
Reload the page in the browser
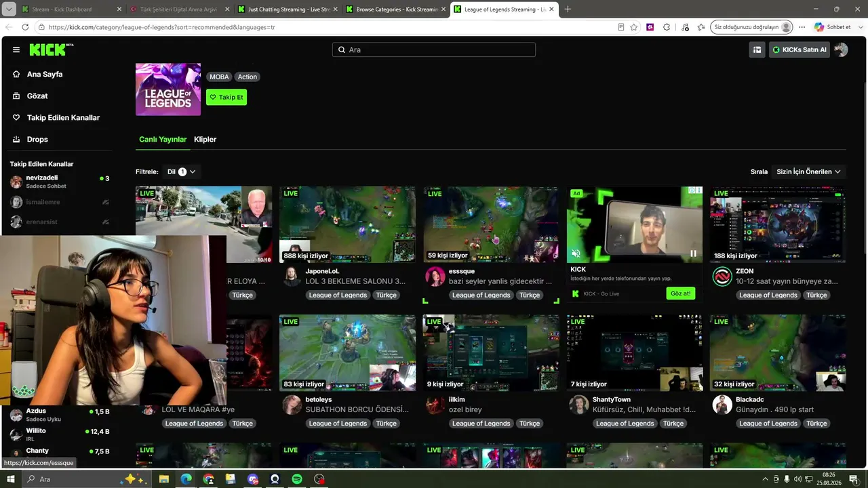pos(25,27)
